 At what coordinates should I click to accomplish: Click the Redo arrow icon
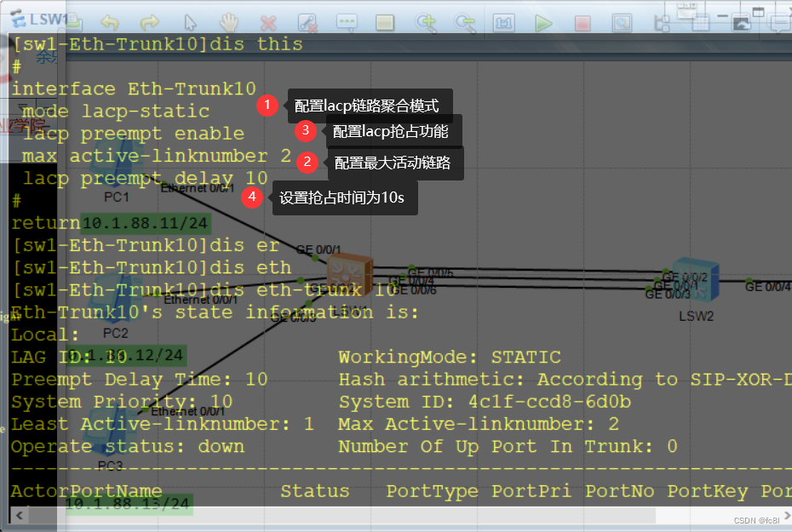(150, 22)
